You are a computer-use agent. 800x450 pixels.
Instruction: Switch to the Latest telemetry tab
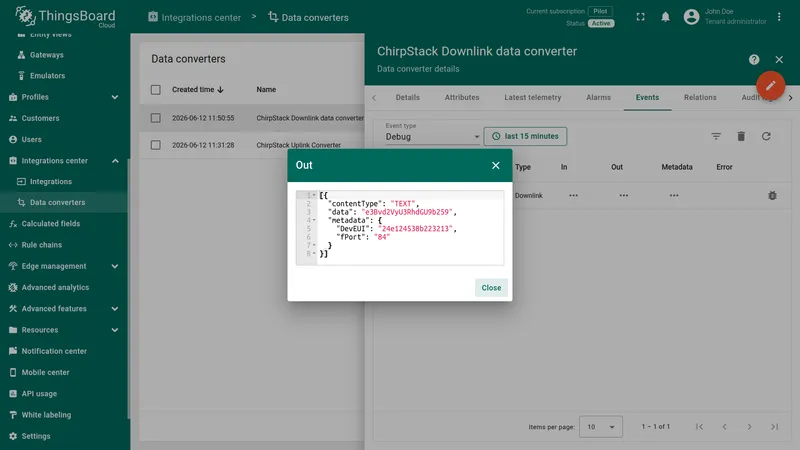pos(533,97)
